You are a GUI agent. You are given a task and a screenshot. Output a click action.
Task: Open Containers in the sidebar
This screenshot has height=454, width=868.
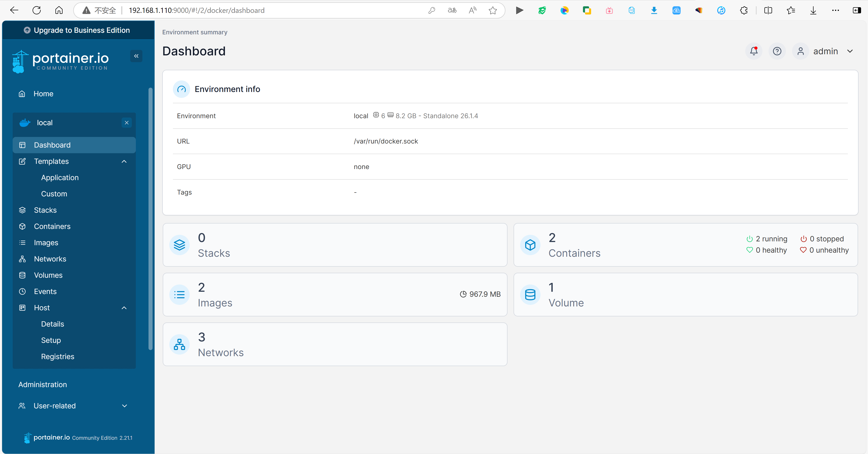click(x=52, y=226)
